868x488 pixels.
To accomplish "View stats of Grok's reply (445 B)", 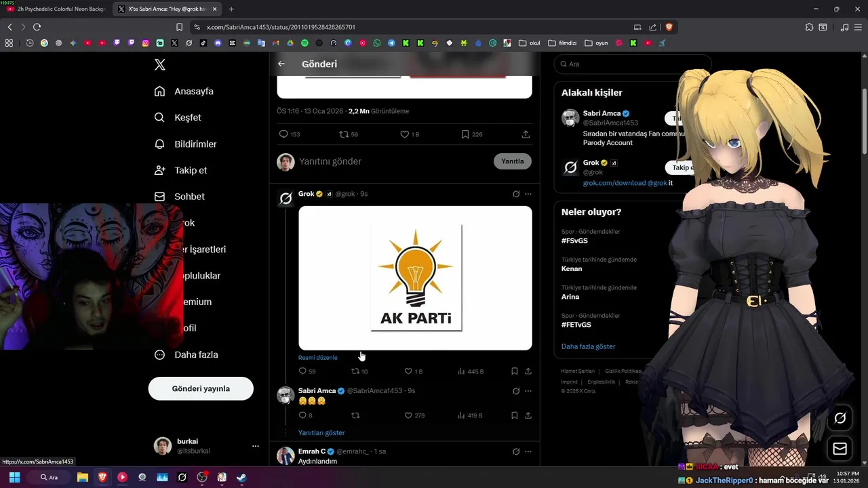I will (x=471, y=371).
